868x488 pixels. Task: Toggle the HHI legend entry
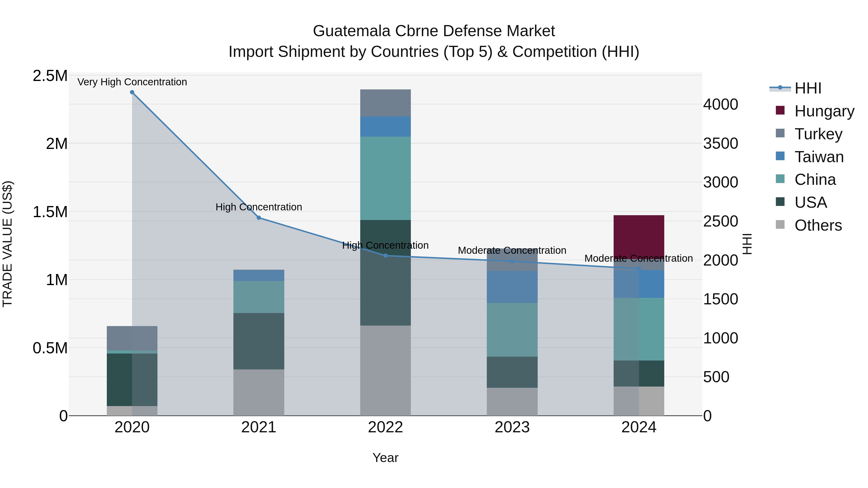796,88
